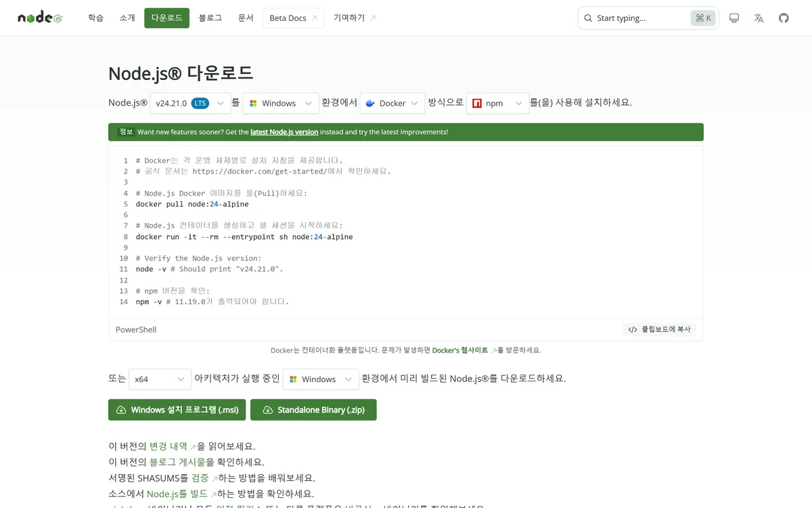
Task: Open the 문서 nav item
Action: click(246, 18)
